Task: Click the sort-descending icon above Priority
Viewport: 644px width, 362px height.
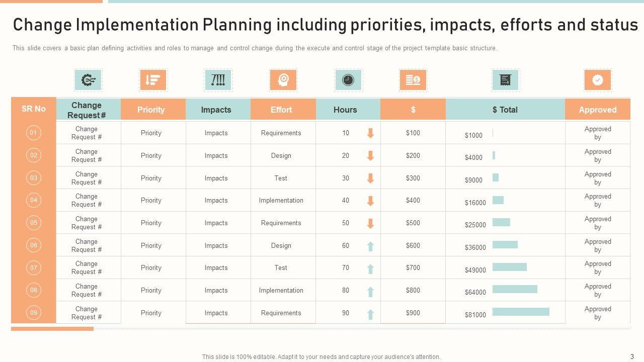Action: coord(153,80)
